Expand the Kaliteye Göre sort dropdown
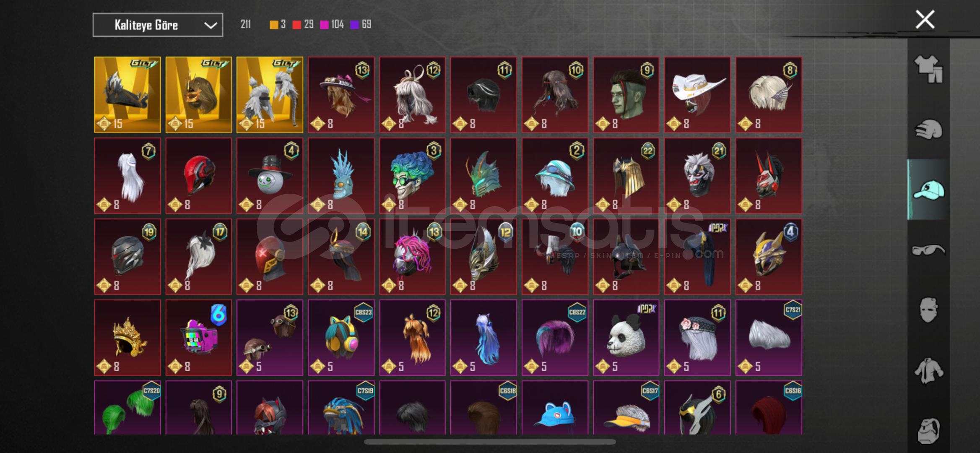Screen dimensions: 980x453 tap(158, 25)
